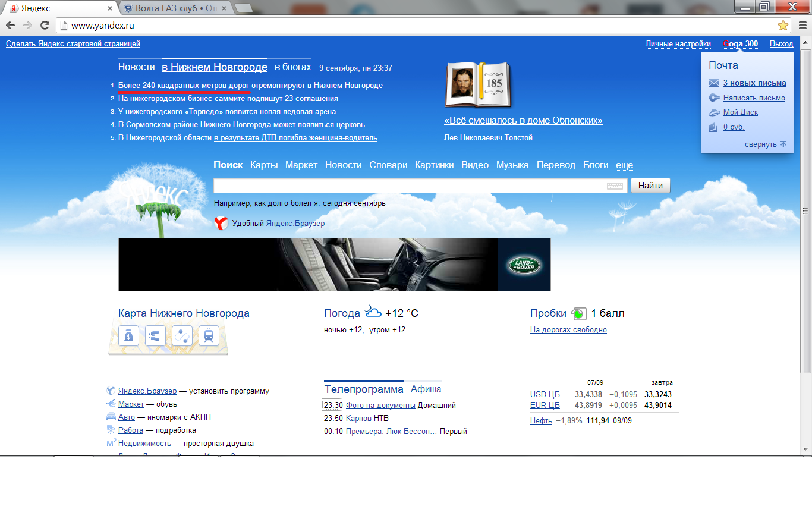Image resolution: width=812 pixels, height=528 pixels.
Task: Close the Яндекс browser tab
Action: pos(109,8)
